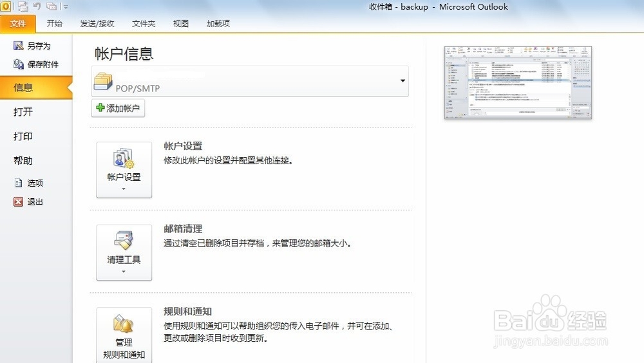Click the Send/Receive All quick access icon

23,6
